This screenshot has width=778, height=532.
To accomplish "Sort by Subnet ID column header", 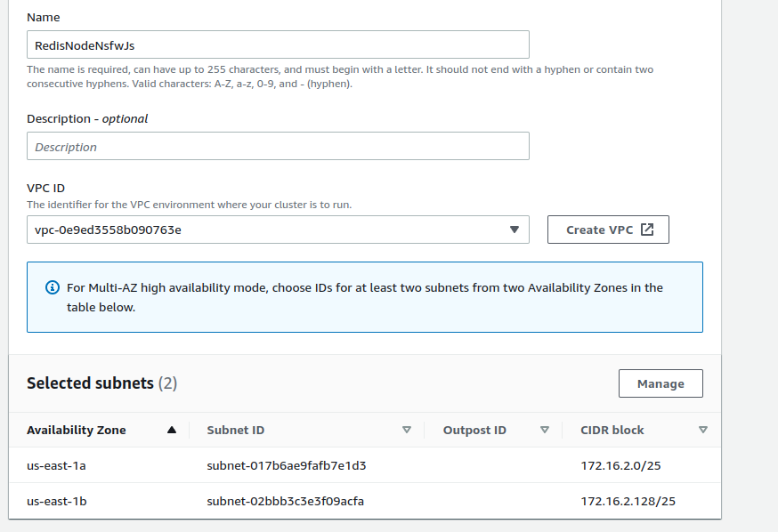I will pos(236,430).
